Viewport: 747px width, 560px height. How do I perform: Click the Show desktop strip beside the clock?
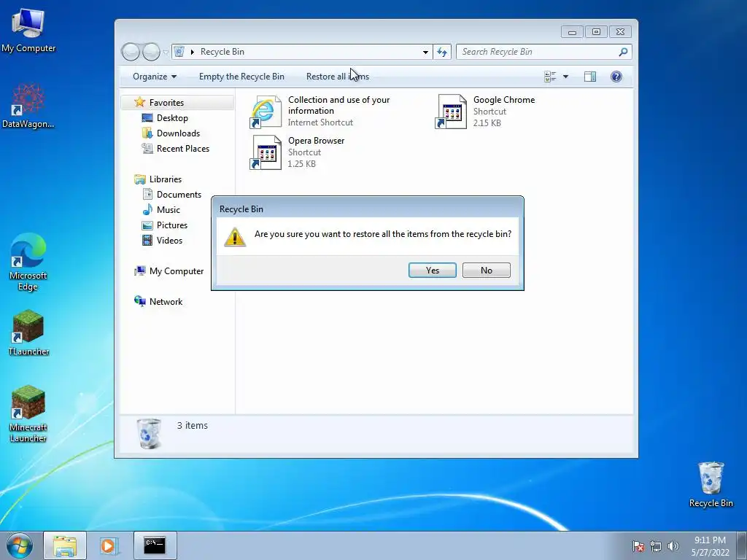(742, 545)
